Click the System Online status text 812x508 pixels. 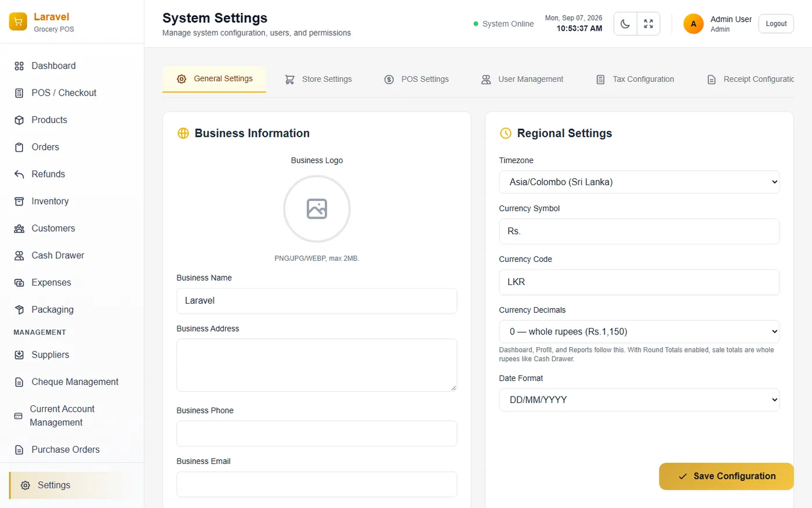point(508,24)
